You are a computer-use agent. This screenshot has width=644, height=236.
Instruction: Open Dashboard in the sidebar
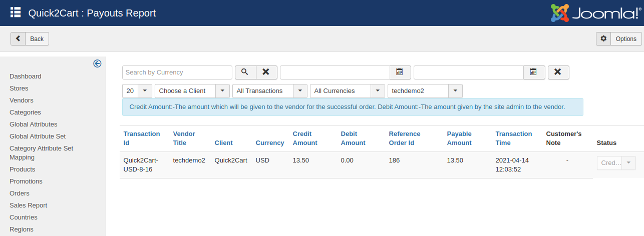pyautogui.click(x=26, y=76)
